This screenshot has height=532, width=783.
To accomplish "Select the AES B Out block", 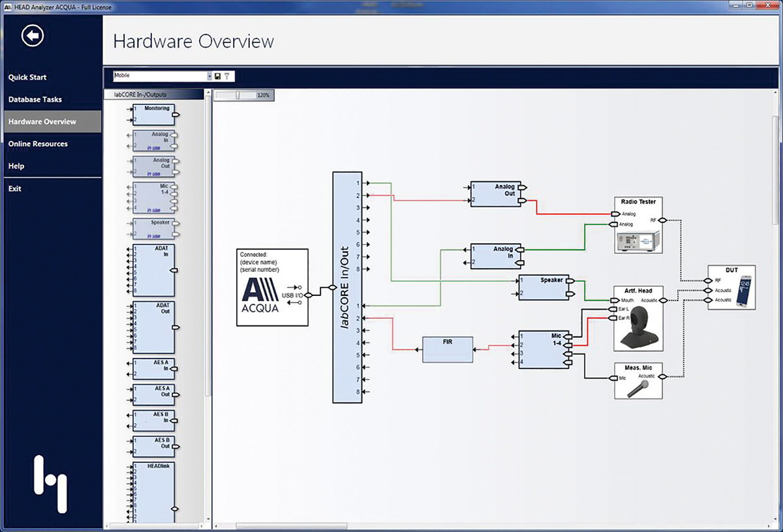I will [153, 447].
